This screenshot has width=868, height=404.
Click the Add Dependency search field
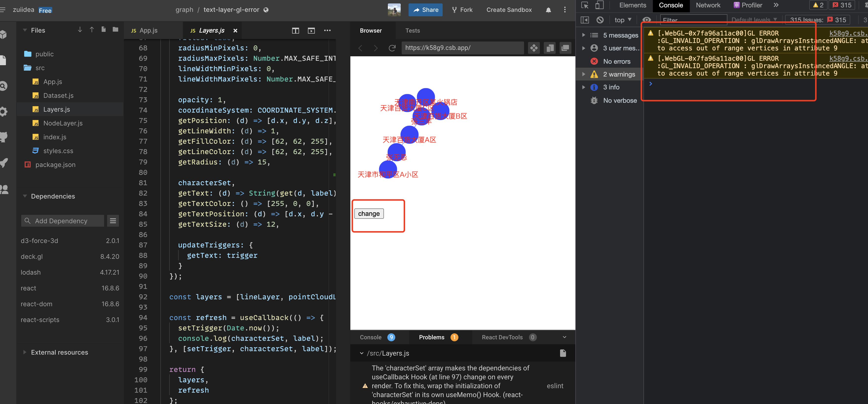[x=62, y=221]
